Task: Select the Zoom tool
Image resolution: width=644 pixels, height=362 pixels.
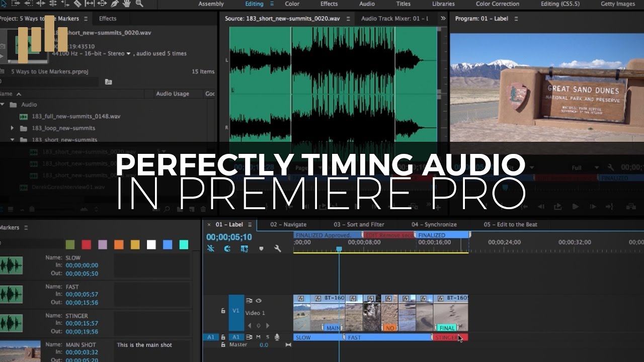Action: click(x=139, y=4)
